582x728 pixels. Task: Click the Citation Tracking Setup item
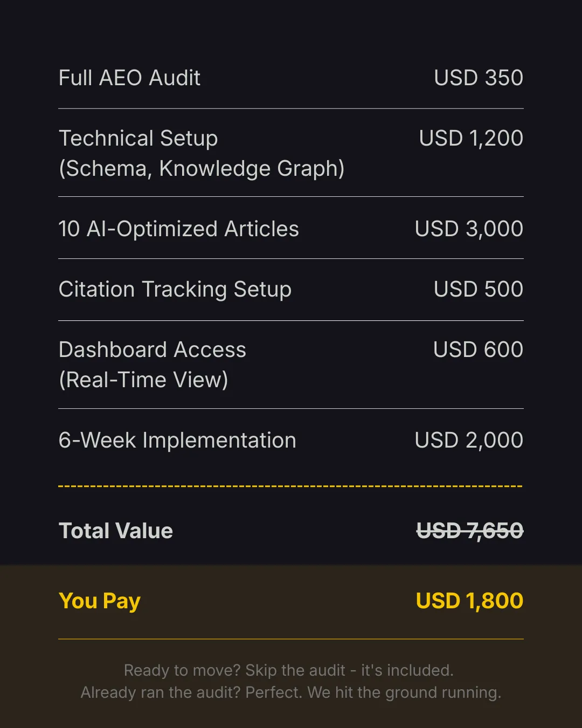(x=175, y=290)
